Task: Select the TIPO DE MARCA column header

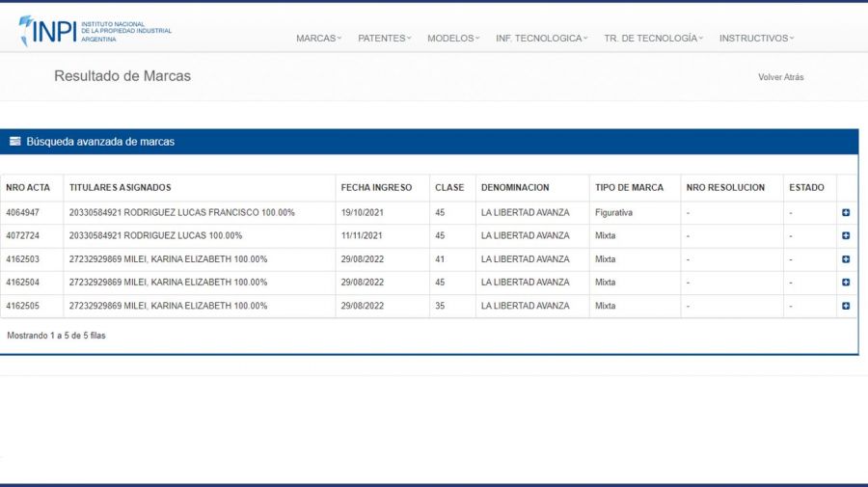Action: pyautogui.click(x=629, y=188)
